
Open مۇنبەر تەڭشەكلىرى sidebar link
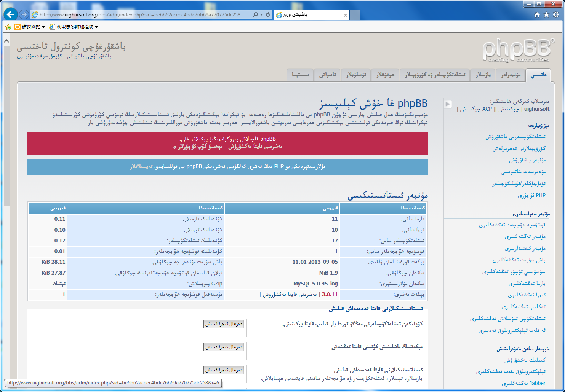(x=525, y=237)
